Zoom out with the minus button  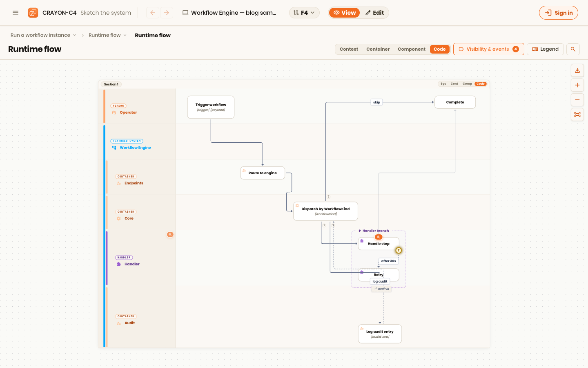577,100
